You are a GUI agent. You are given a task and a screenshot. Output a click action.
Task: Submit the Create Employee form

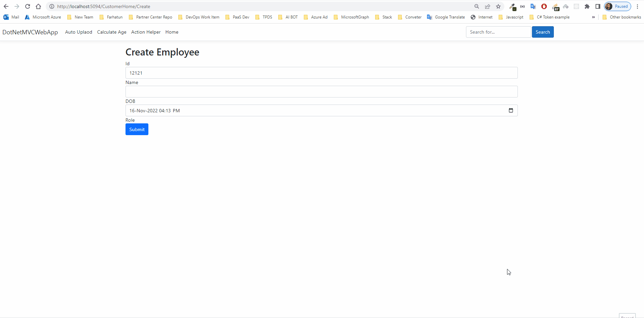[x=137, y=129]
